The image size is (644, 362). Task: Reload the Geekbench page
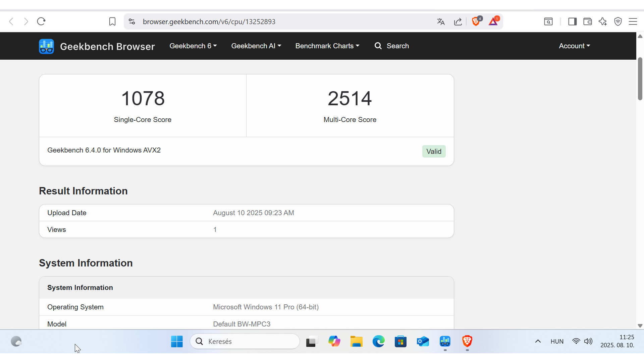(x=41, y=21)
